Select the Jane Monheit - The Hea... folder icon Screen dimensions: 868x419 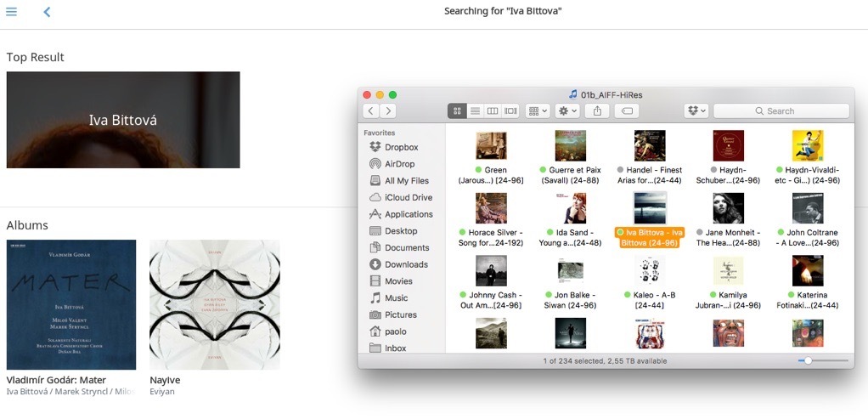[728, 208]
